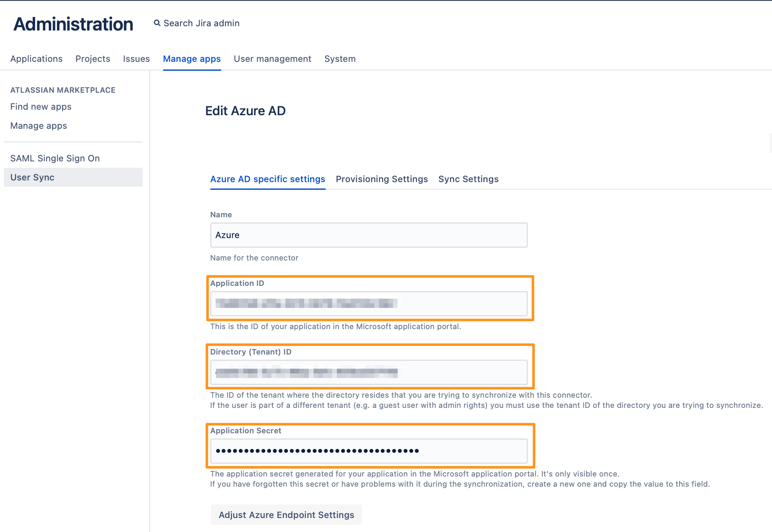772x532 pixels.
Task: Open the Projects admin menu
Action: tap(93, 59)
